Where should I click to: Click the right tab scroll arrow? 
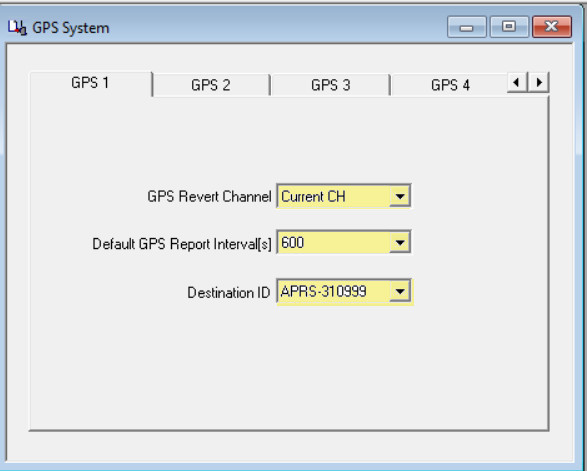click(x=539, y=82)
